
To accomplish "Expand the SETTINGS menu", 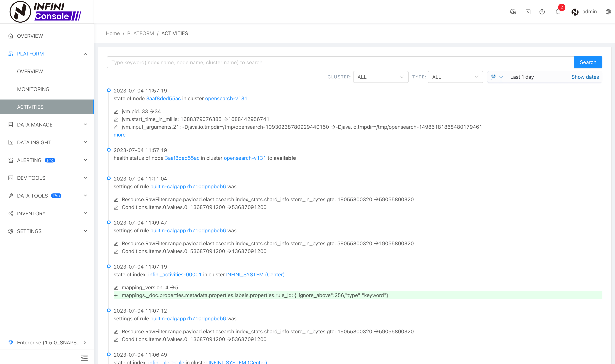I will click(85, 231).
